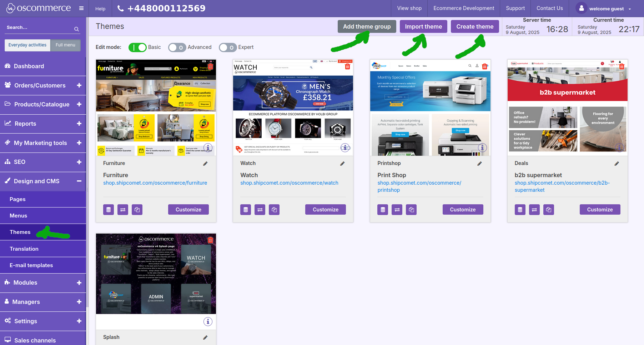644x345 pixels.
Task: Expand the Orders/Customers menu section
Action: pyautogui.click(x=79, y=85)
